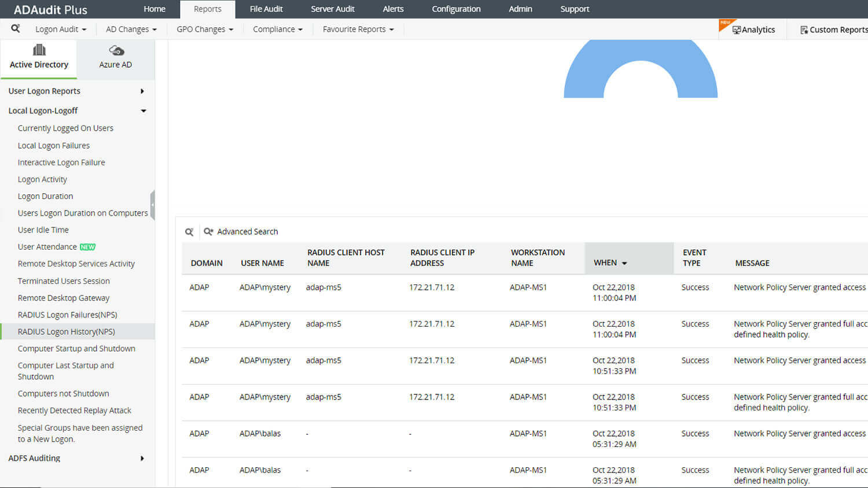Open the Favourite Reports dropdown
Screen dimensions: 868x488
(x=358, y=29)
